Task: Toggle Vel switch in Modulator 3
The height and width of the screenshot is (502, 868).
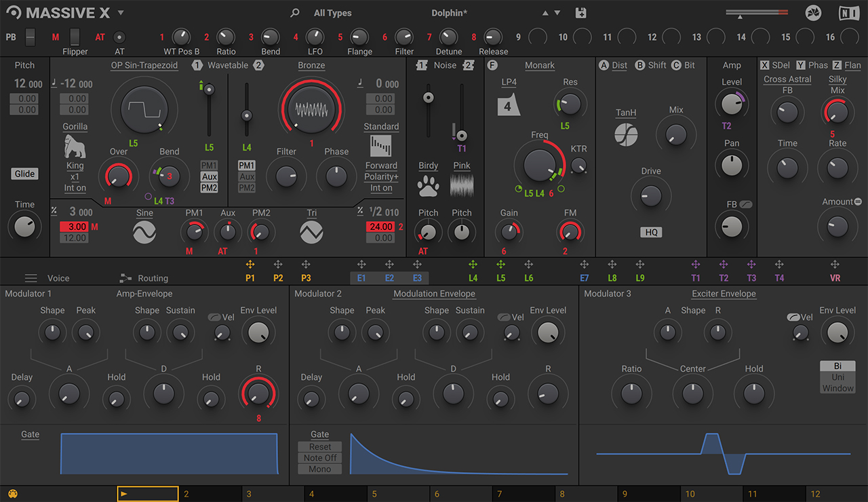Action: [792, 317]
